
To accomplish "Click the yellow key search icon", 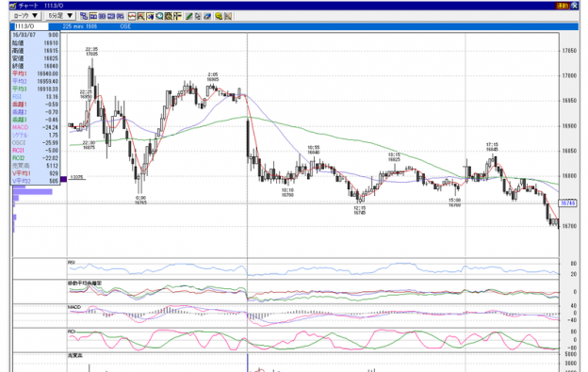I will tap(219, 16).
